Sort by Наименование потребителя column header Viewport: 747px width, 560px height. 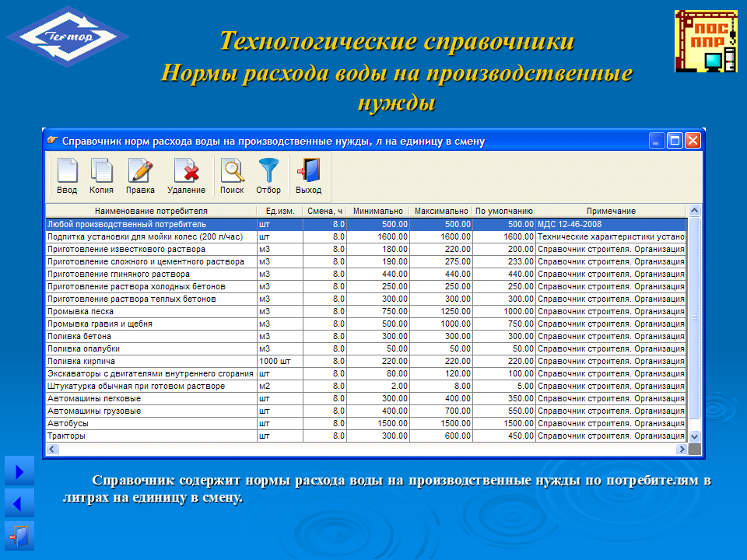pyautogui.click(x=151, y=211)
